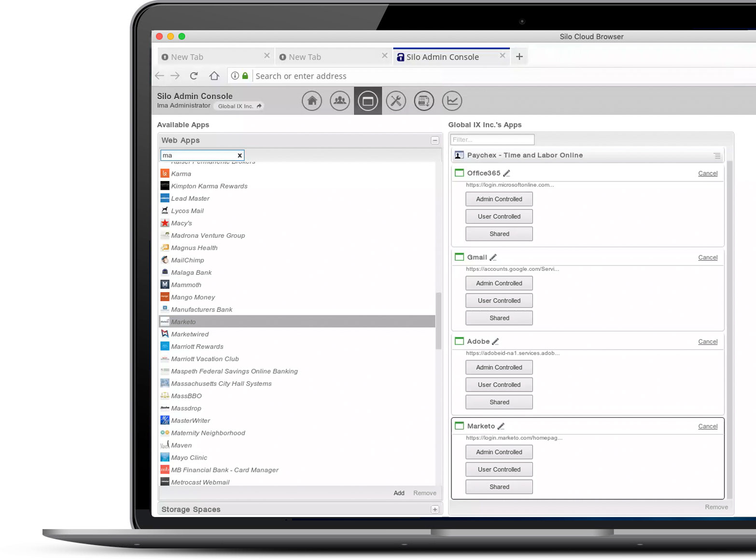
Task: Open Paychex row drag handle menu icon
Action: pyautogui.click(x=717, y=155)
